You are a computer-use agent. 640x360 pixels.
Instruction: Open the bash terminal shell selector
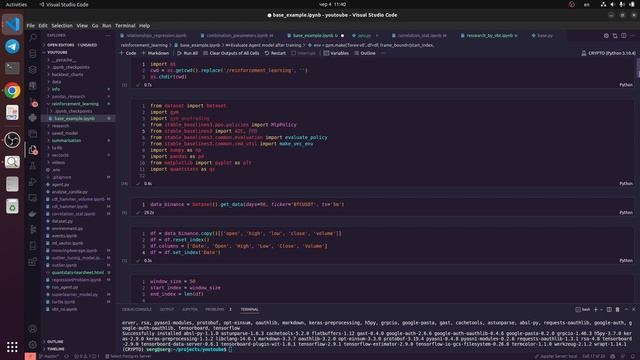pos(583,309)
